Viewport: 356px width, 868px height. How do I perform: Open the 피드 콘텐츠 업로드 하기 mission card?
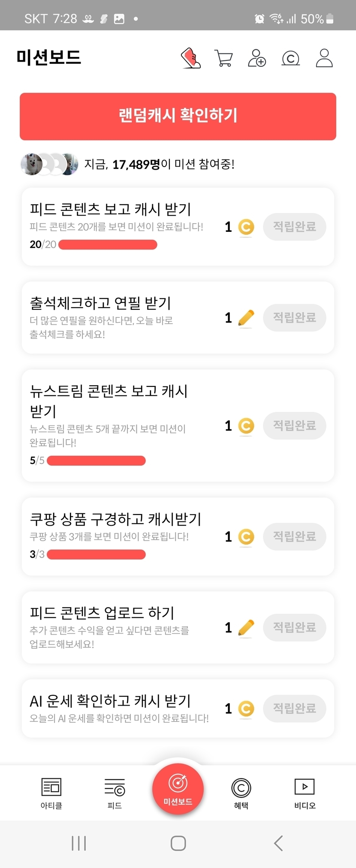(120, 628)
